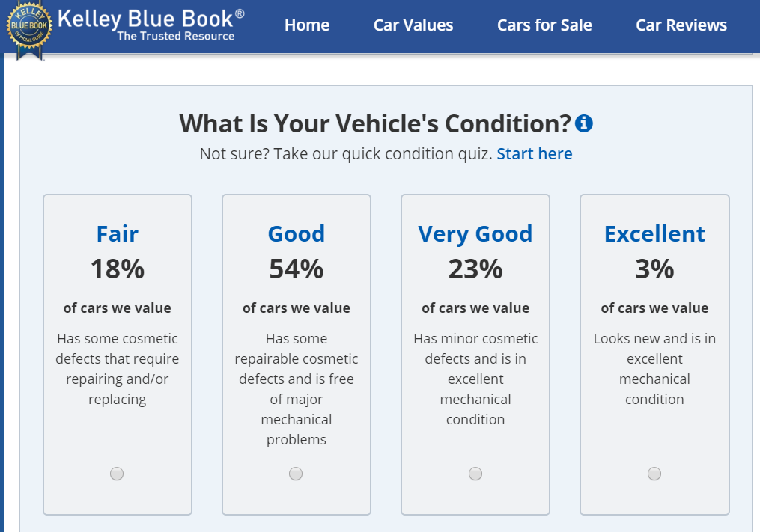Choose the Very Good radio button

pyautogui.click(x=475, y=474)
